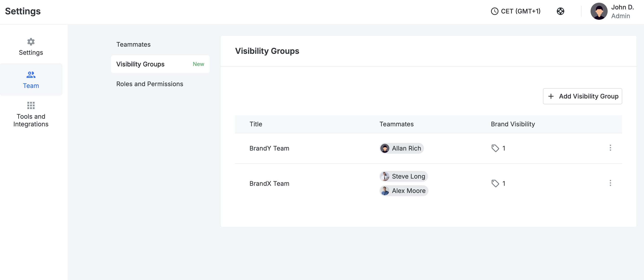Click BrandY Team brand visibility tag icon
The height and width of the screenshot is (280, 644).
[x=495, y=148]
